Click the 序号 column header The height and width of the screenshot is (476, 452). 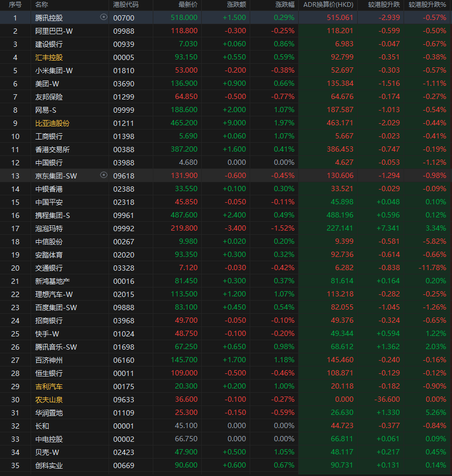15,5
